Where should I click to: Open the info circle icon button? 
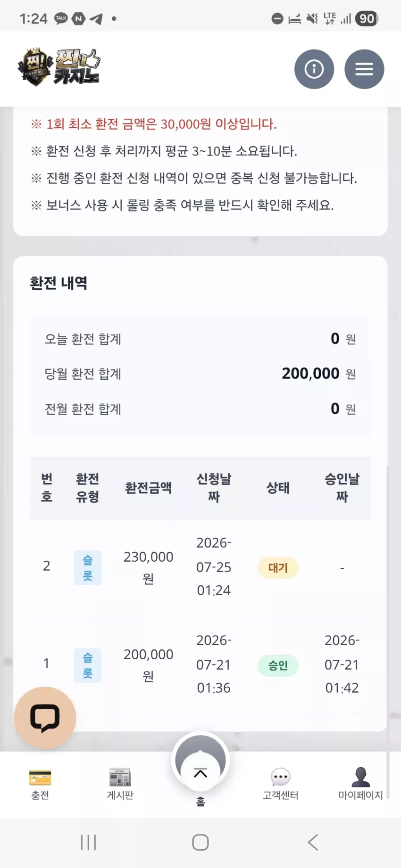[314, 69]
